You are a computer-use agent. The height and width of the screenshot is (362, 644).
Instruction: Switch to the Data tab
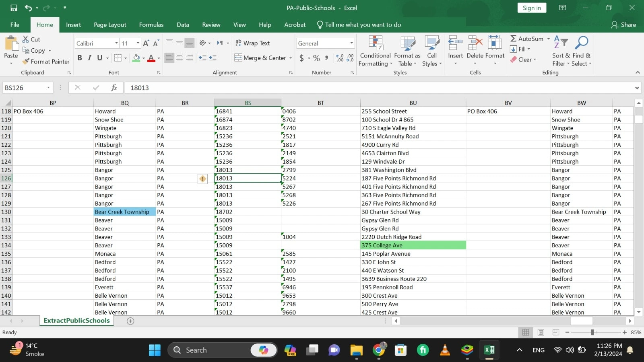click(183, 25)
